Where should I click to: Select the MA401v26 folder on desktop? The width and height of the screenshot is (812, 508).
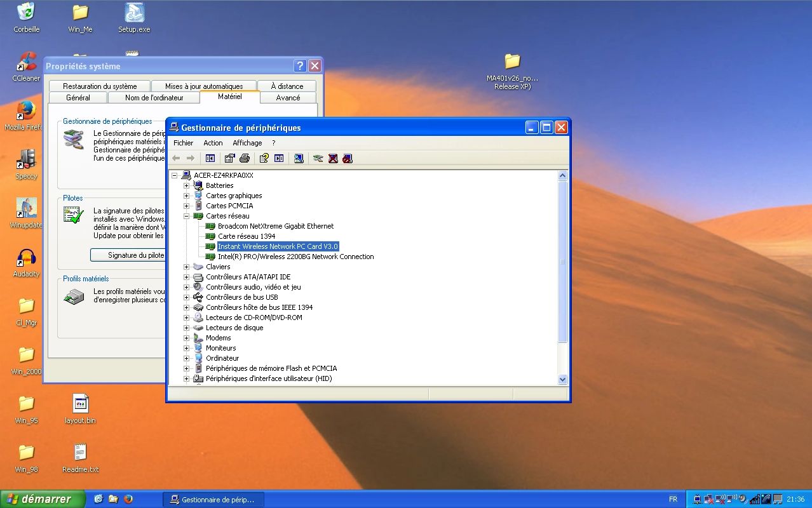click(512, 71)
